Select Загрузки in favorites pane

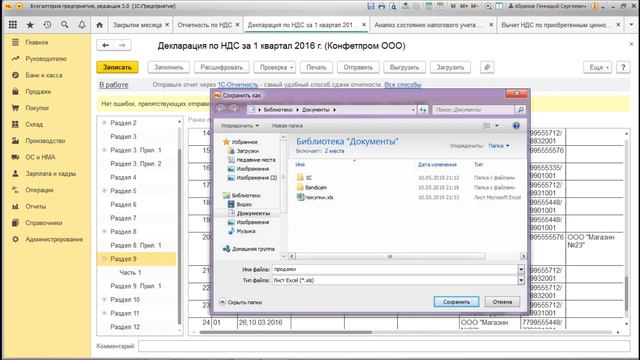point(247,151)
